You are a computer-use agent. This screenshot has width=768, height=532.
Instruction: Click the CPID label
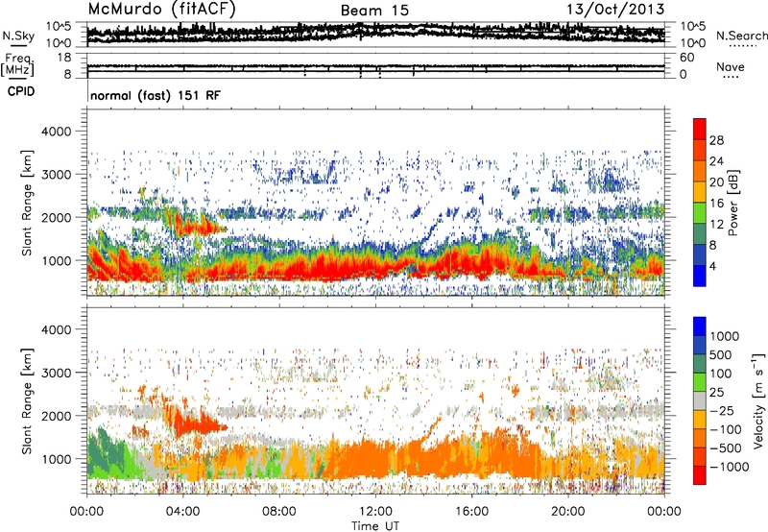pos(21,91)
